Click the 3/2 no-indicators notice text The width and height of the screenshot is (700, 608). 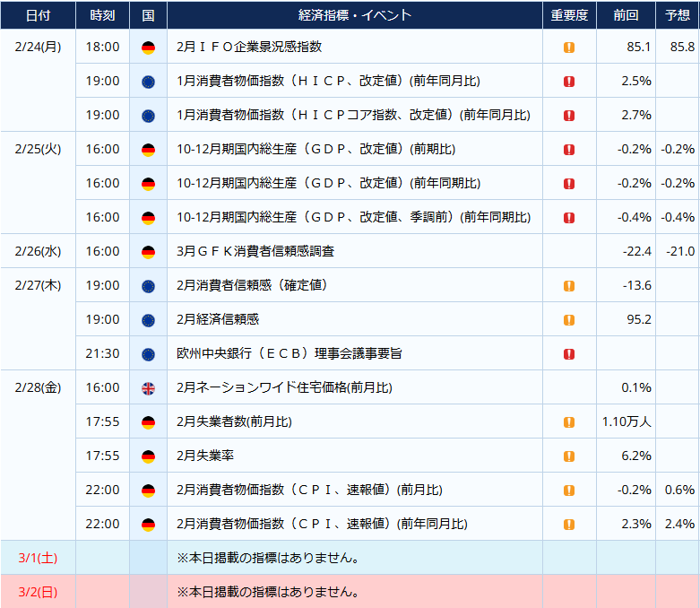coord(268,592)
